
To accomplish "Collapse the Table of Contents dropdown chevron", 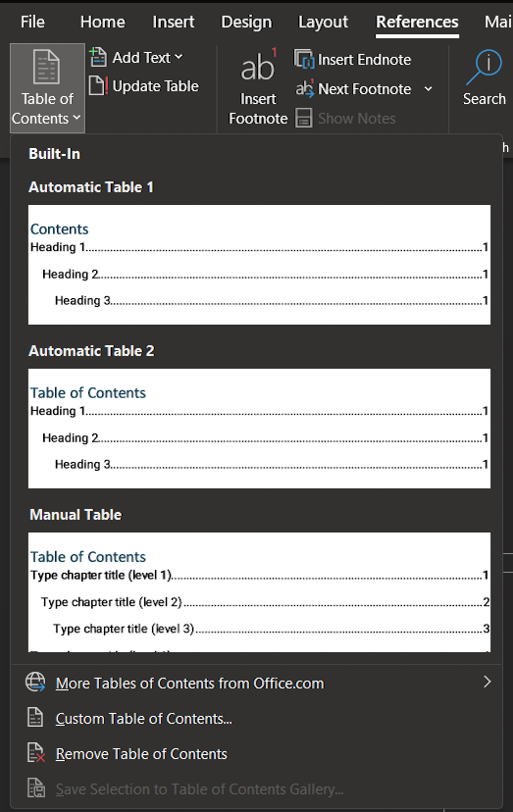I will click(77, 118).
